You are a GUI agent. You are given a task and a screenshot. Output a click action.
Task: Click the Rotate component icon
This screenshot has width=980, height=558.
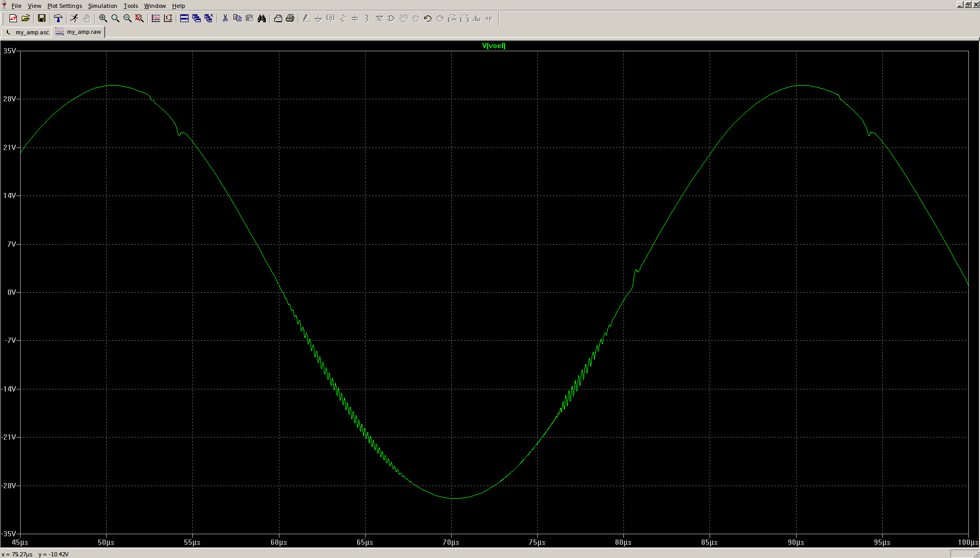[x=452, y=18]
